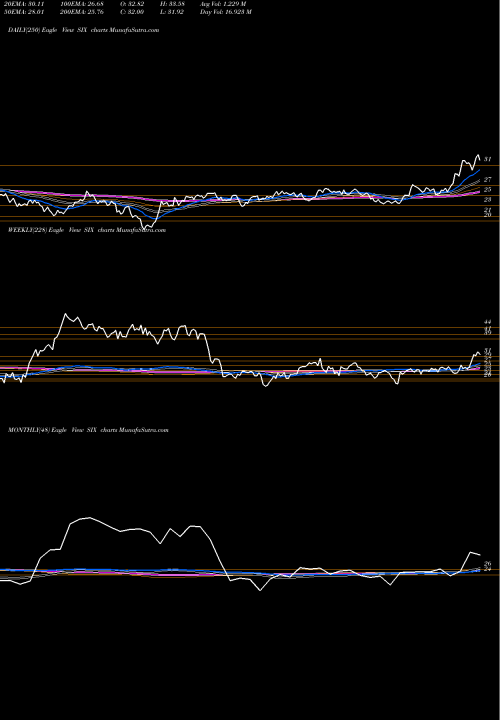Click the 23 price label on daily chart
Screen dimensions: 500x720
(x=488, y=199)
